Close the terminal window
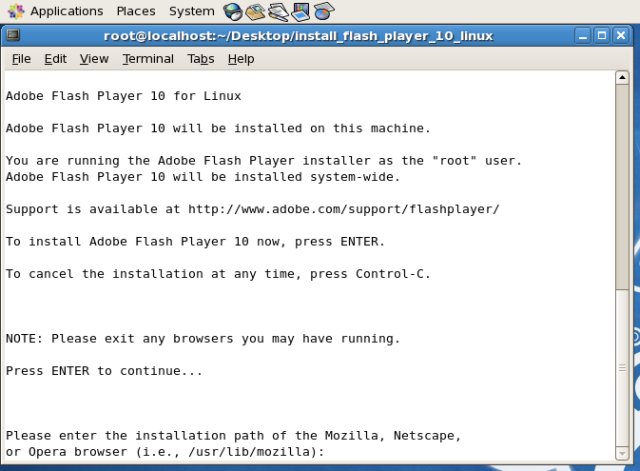Viewport: 640px width, 471px height. click(x=620, y=36)
